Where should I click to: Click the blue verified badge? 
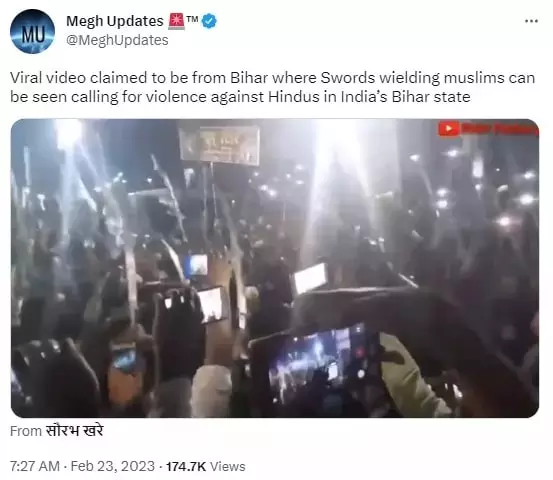(209, 21)
